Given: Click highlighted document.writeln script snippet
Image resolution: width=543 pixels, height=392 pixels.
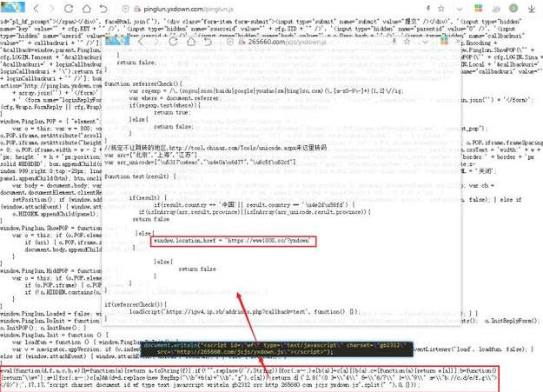Looking at the screenshot, I should click(x=276, y=349).
